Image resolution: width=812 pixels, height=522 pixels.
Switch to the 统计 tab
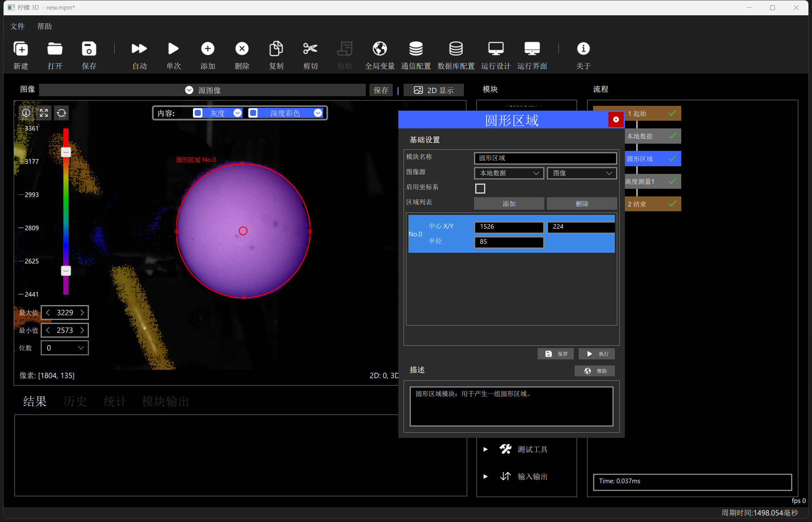(x=115, y=401)
